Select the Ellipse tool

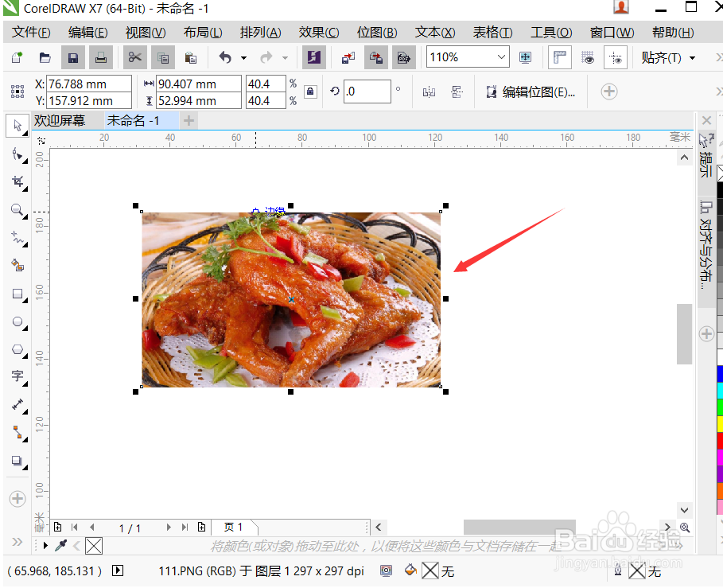[x=17, y=321]
